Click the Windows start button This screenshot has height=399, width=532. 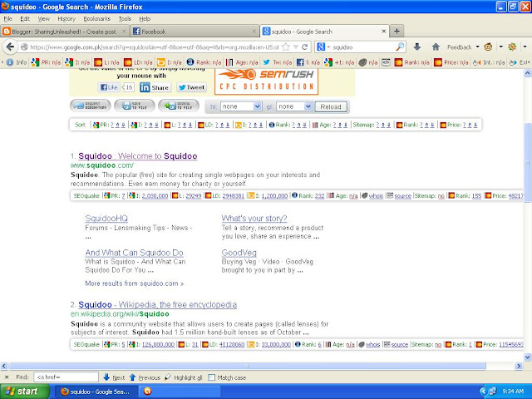24,392
